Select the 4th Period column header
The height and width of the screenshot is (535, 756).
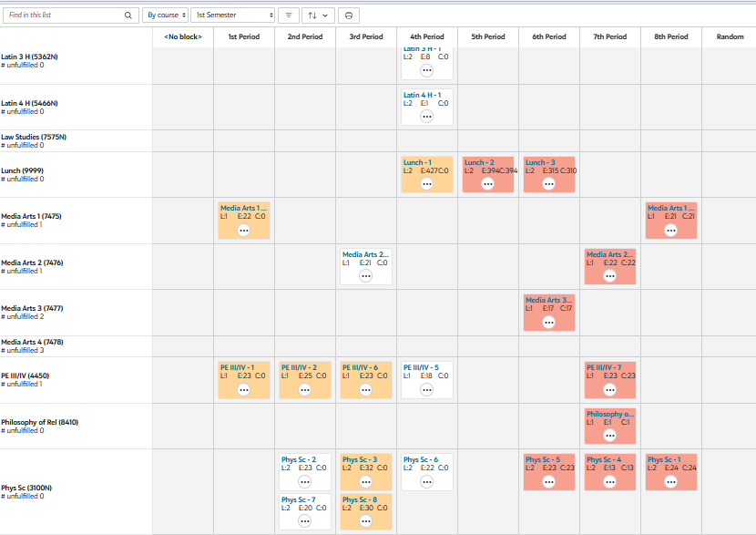click(426, 36)
